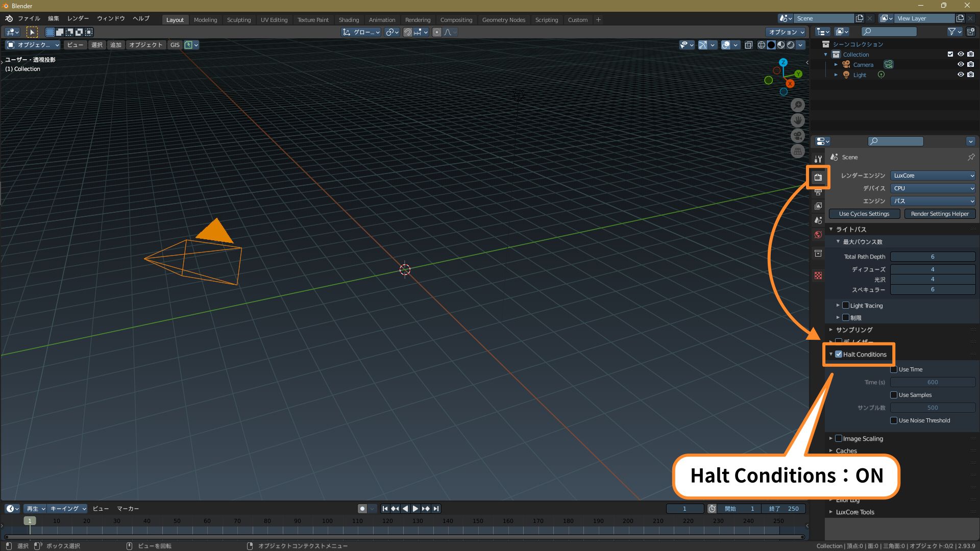980x551 pixels.
Task: Click the GIS button in viewport header
Action: click(x=175, y=45)
